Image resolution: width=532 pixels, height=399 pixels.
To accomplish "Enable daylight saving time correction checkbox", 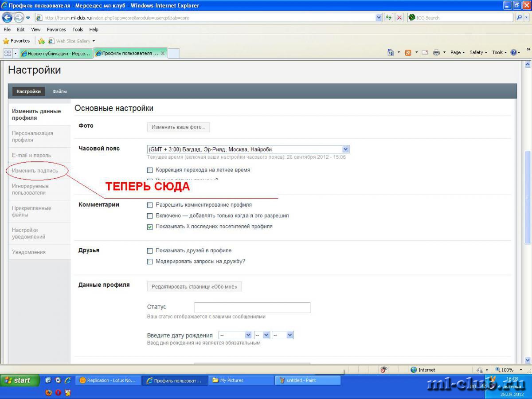I will 150,170.
